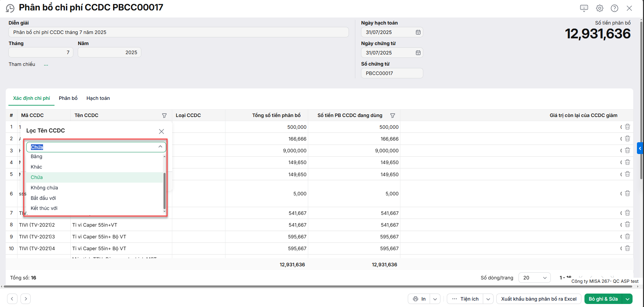Screen dimensions: 644x307
Task: Click the Tiện ích button
Action: (465, 299)
